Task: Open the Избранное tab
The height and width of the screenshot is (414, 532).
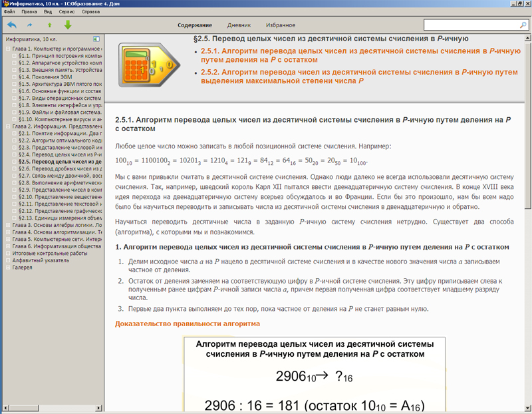Action: (281, 25)
